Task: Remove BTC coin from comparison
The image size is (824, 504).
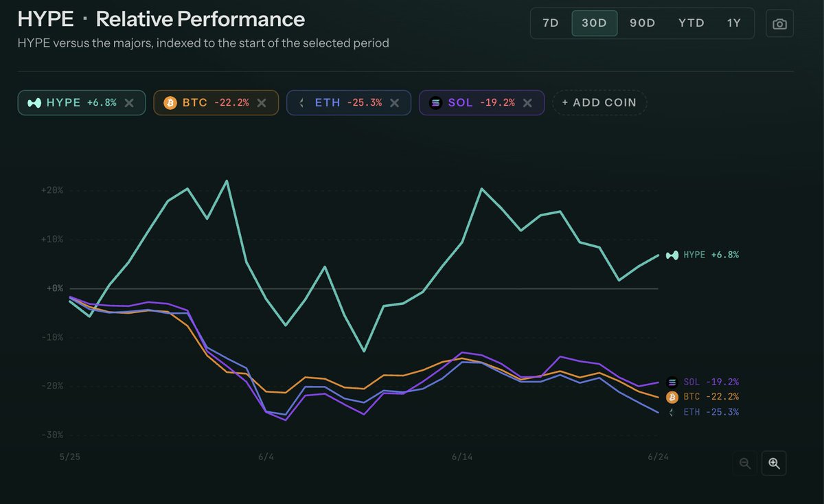Action: tap(261, 102)
